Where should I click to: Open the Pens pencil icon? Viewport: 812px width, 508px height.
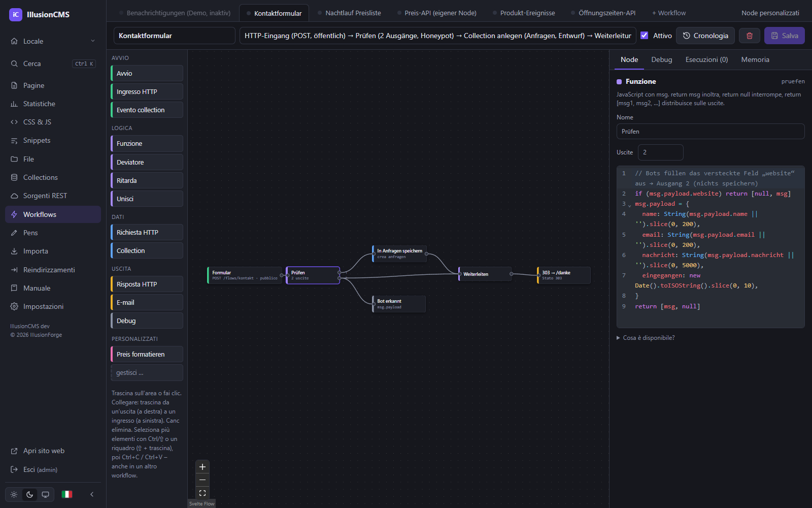(x=14, y=233)
